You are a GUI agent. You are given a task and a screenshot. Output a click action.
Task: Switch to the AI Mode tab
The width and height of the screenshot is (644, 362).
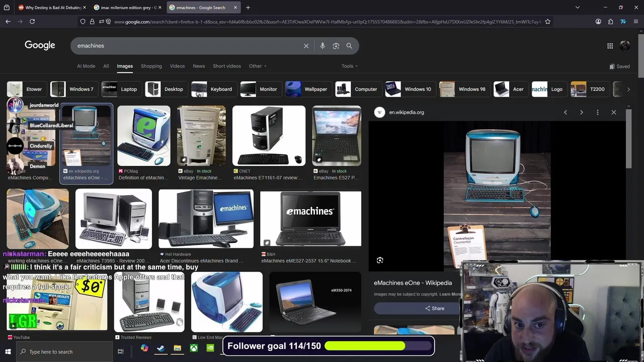click(x=86, y=66)
